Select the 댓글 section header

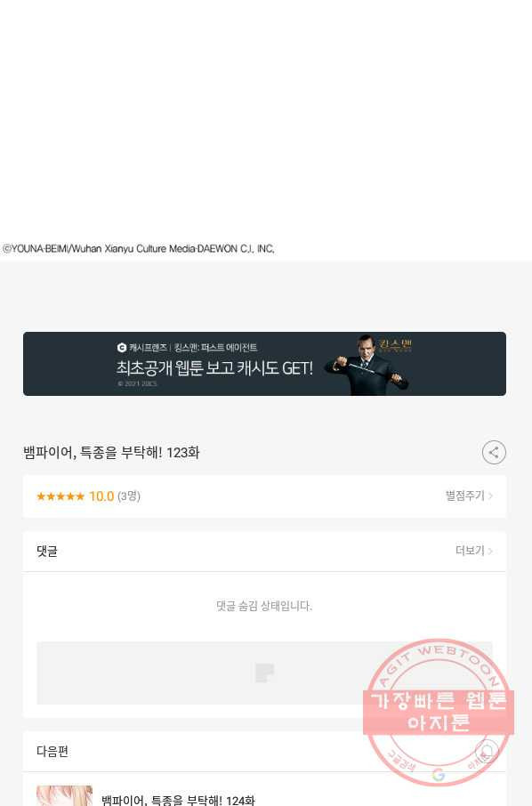coord(47,552)
